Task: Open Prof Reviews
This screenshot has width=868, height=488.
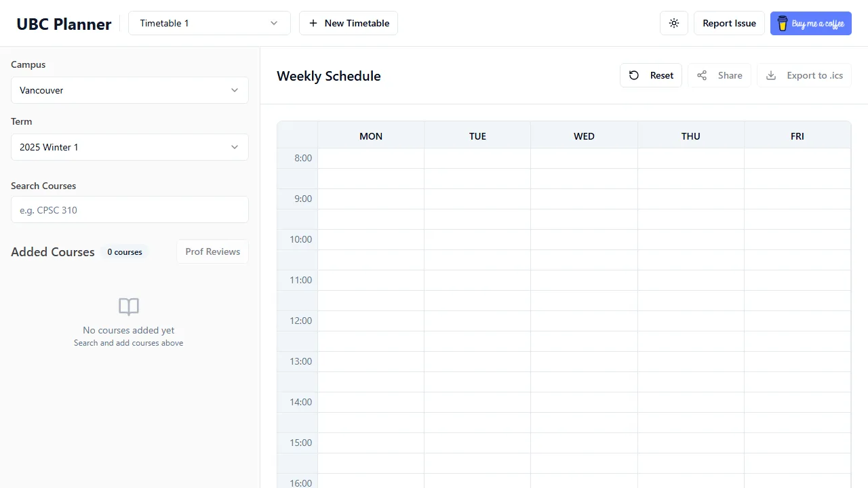Action: pos(212,251)
